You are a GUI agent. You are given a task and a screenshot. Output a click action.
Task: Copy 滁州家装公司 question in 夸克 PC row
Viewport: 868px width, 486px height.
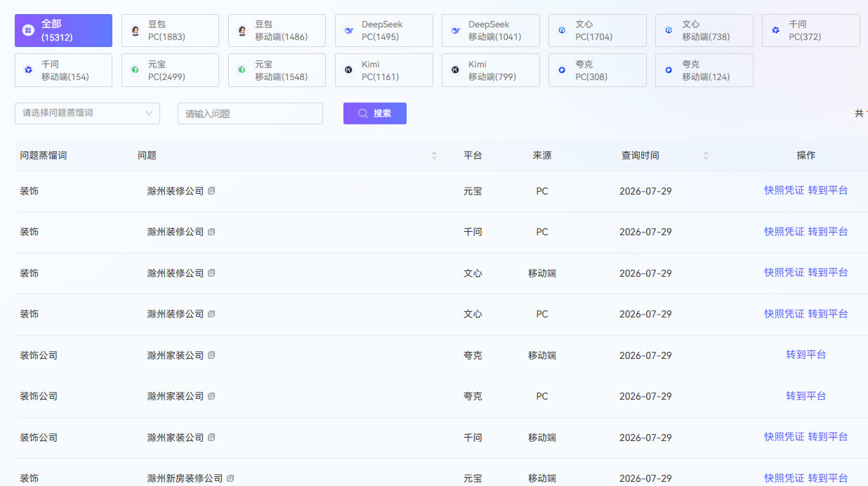(x=211, y=396)
